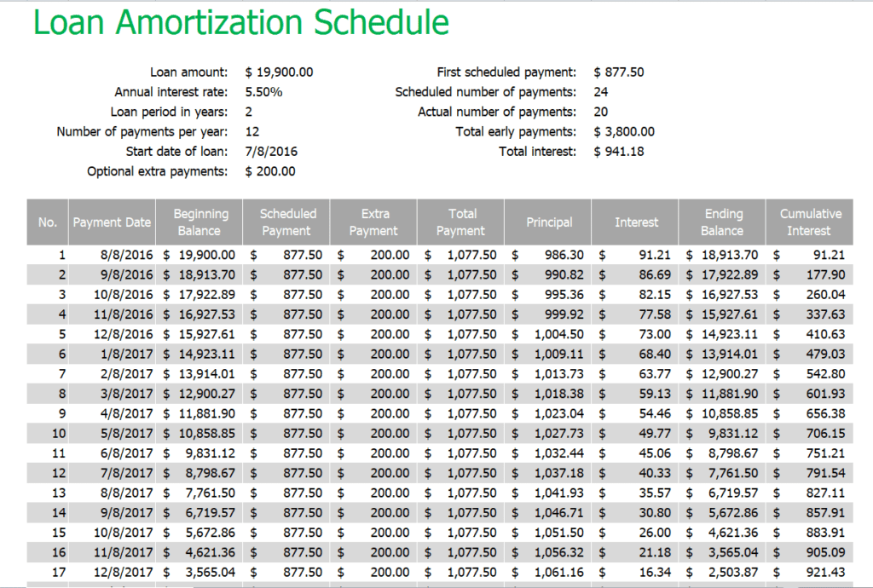Click the Extra Payment column header
The width and height of the screenshot is (873, 588).
coord(373,222)
